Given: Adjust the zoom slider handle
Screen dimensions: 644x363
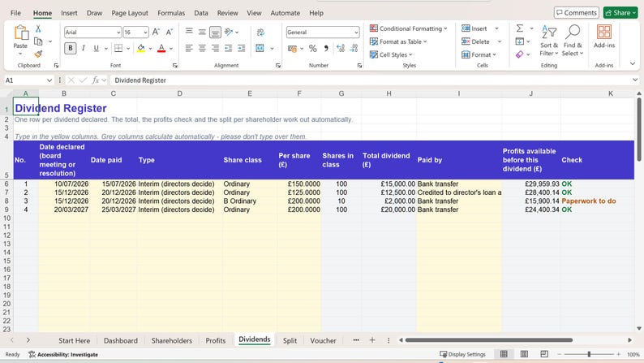Looking at the screenshot, I should [589, 354].
